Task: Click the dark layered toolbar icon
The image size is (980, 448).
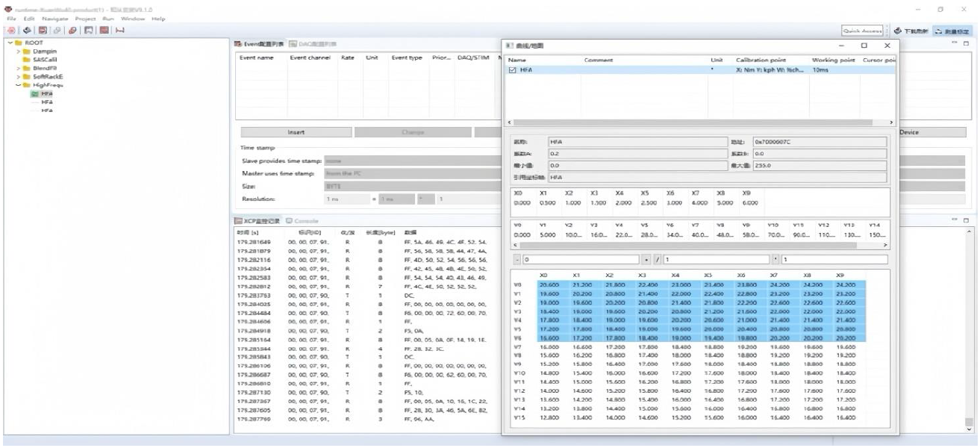Action: click(x=27, y=31)
